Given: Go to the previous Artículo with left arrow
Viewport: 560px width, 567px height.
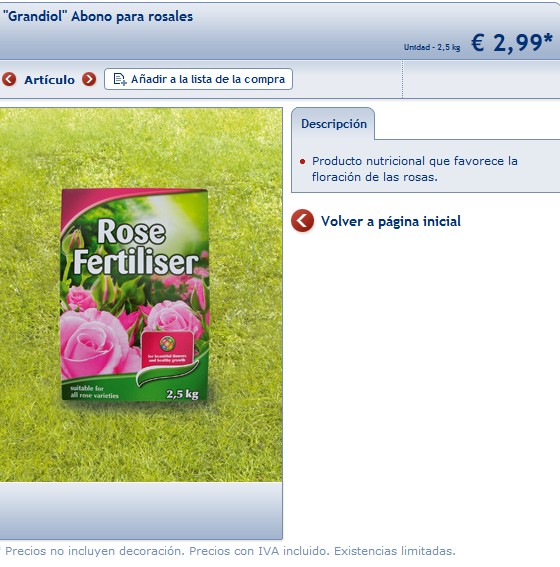Looking at the screenshot, I should click(x=9, y=79).
